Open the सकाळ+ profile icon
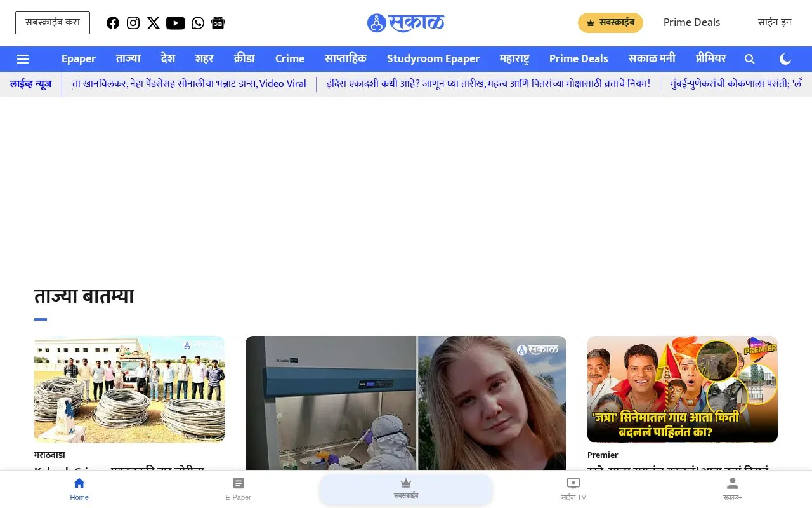The height and width of the screenshot is (508, 812). 733,489
